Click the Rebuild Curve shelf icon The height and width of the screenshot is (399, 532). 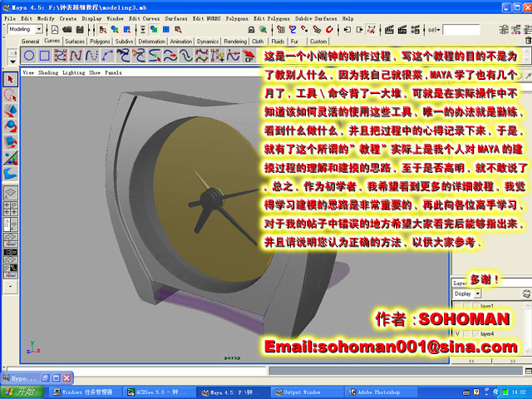click(201, 56)
